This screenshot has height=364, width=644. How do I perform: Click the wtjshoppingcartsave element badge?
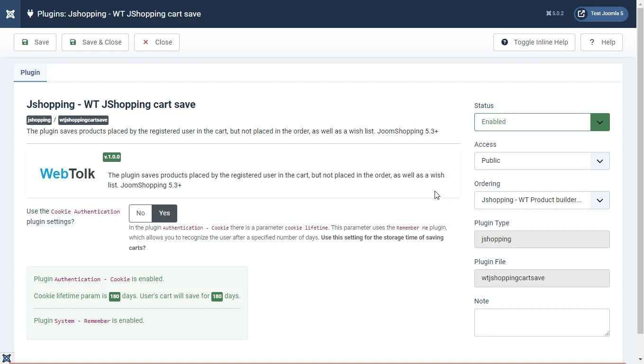click(83, 120)
